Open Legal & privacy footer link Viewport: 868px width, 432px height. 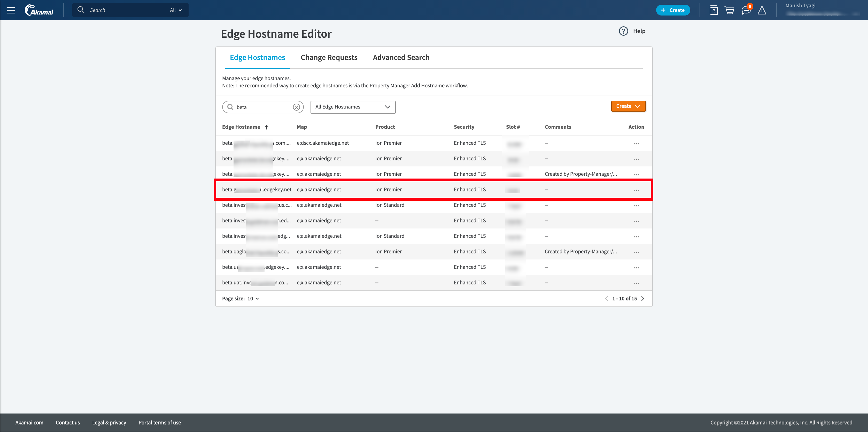(109, 422)
